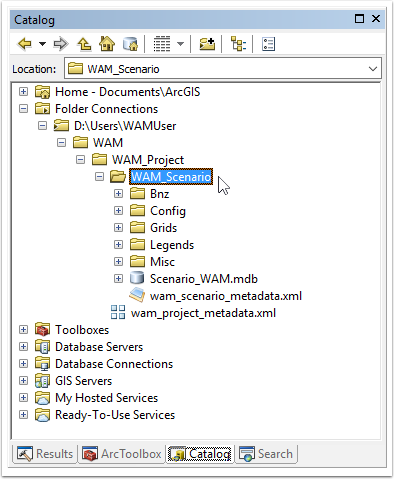Close the Catalog window
The height and width of the screenshot is (479, 394).
click(x=376, y=19)
